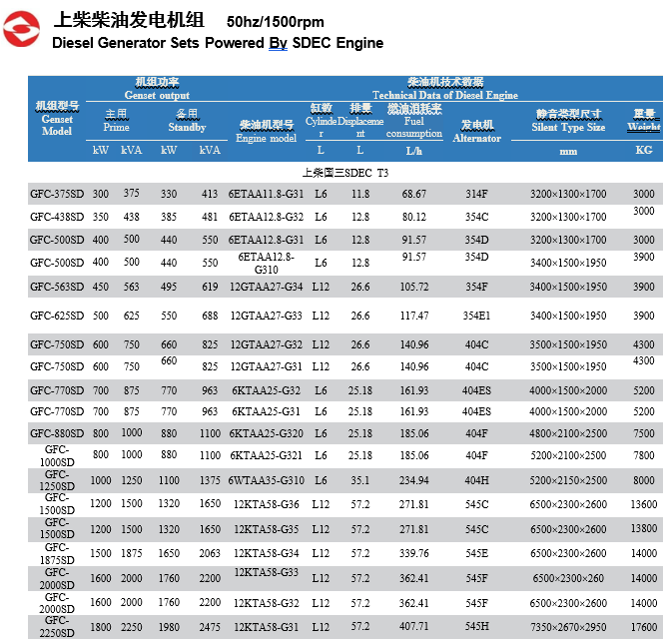Select the Standby column header
Screen dimensions: 667x644
[187, 121]
